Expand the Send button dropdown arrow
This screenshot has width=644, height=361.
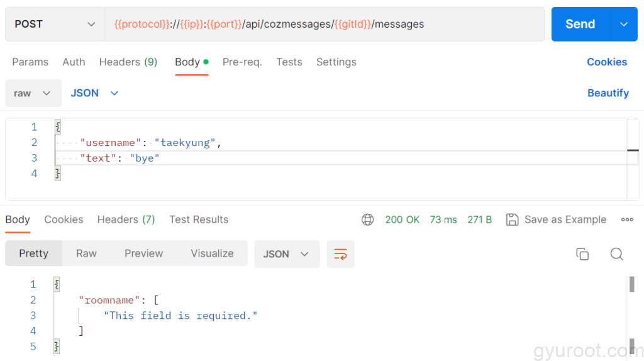tap(624, 24)
